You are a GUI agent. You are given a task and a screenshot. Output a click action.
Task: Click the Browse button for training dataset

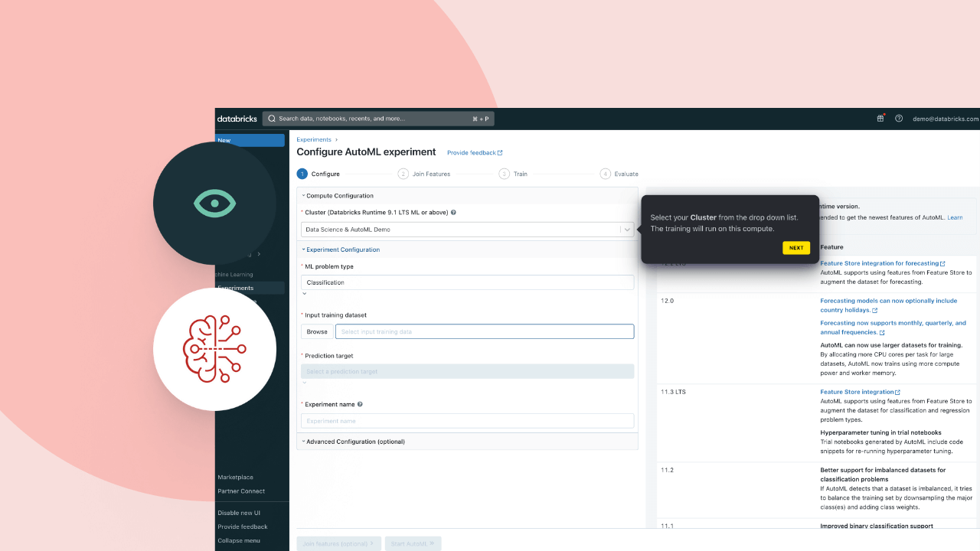click(x=317, y=331)
